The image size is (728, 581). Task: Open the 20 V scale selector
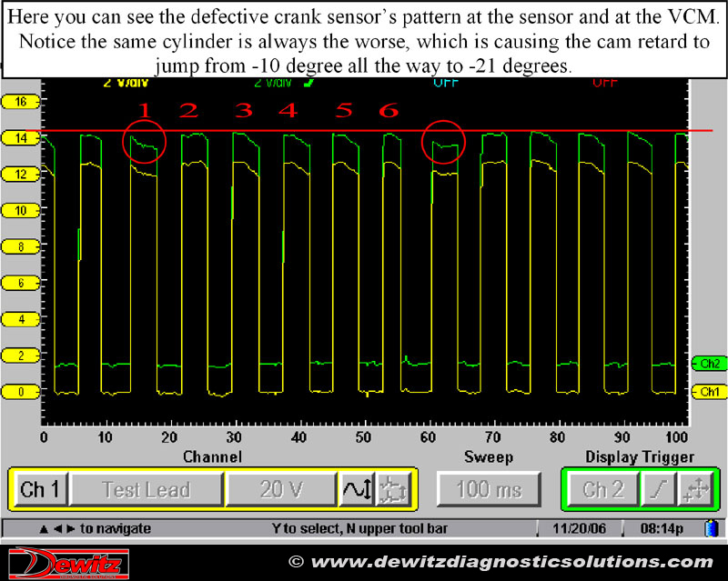click(281, 489)
